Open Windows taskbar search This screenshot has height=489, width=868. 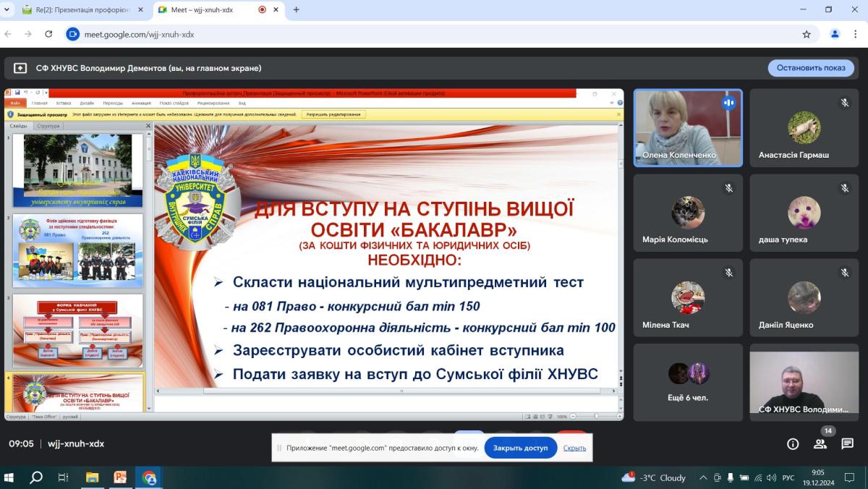coord(35,477)
